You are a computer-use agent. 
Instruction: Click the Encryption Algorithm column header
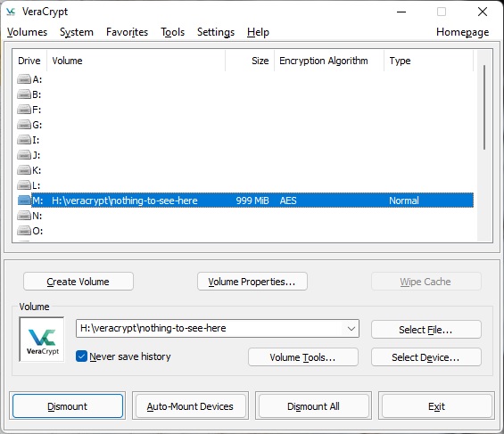329,61
